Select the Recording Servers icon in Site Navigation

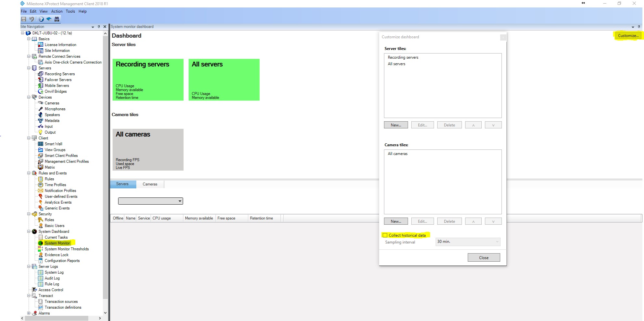41,74
